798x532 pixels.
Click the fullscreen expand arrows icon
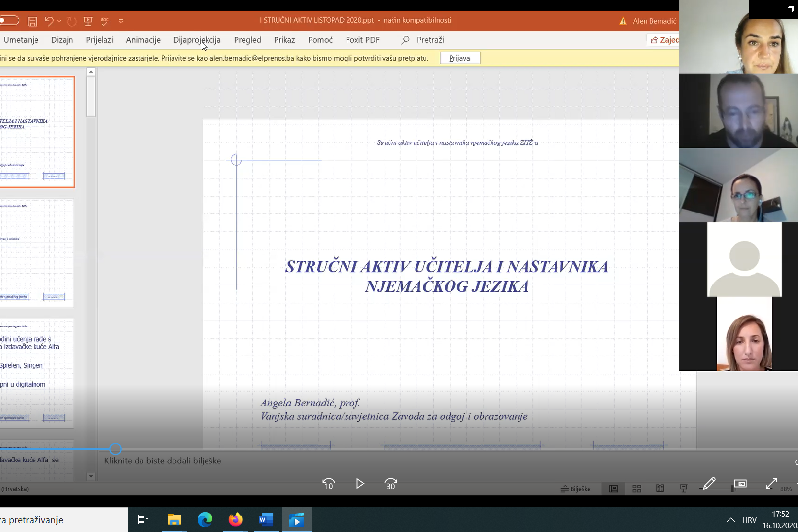771,484
